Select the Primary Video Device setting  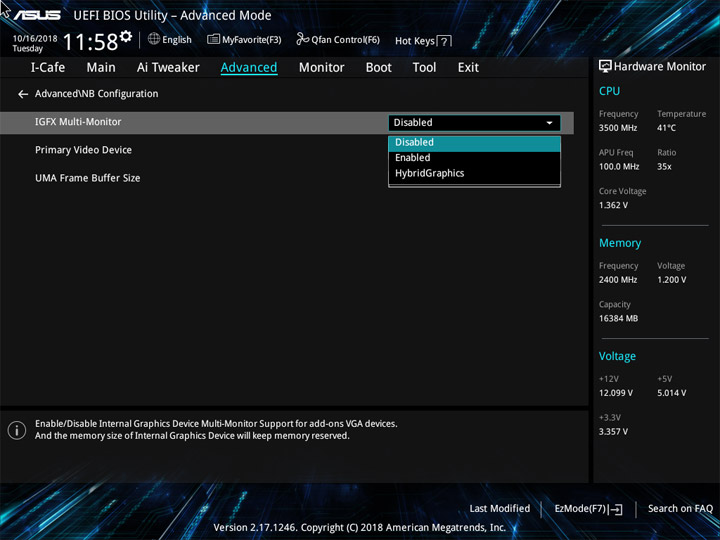[84, 150]
